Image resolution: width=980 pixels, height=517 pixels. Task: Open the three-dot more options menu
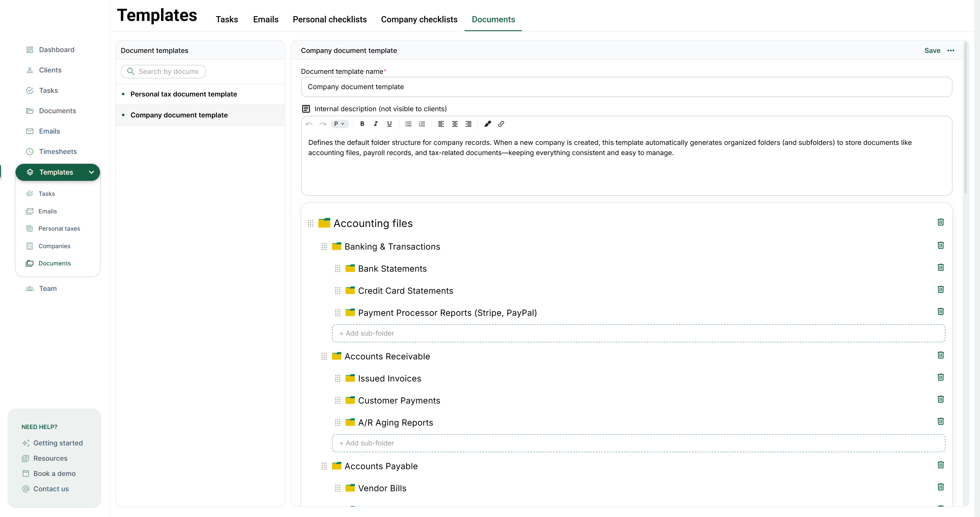click(951, 51)
